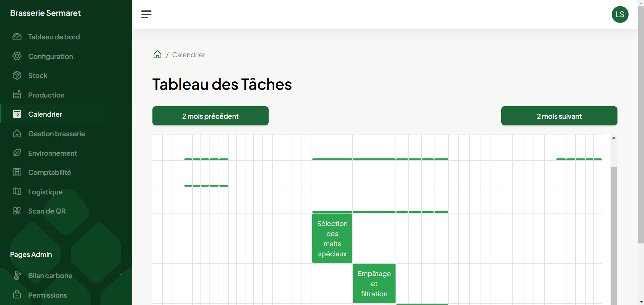Image resolution: width=644 pixels, height=305 pixels.
Task: Open the Tableau de bord dashboard icon
Action: point(17,37)
